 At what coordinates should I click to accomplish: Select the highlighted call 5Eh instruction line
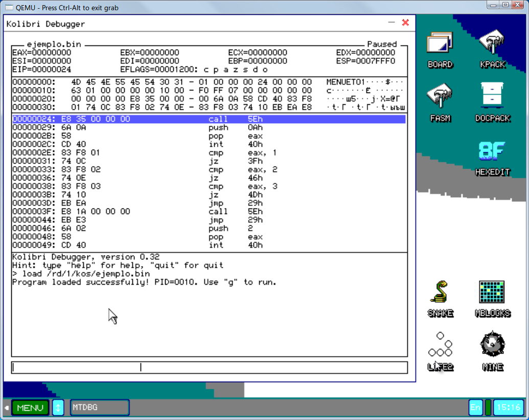click(209, 119)
